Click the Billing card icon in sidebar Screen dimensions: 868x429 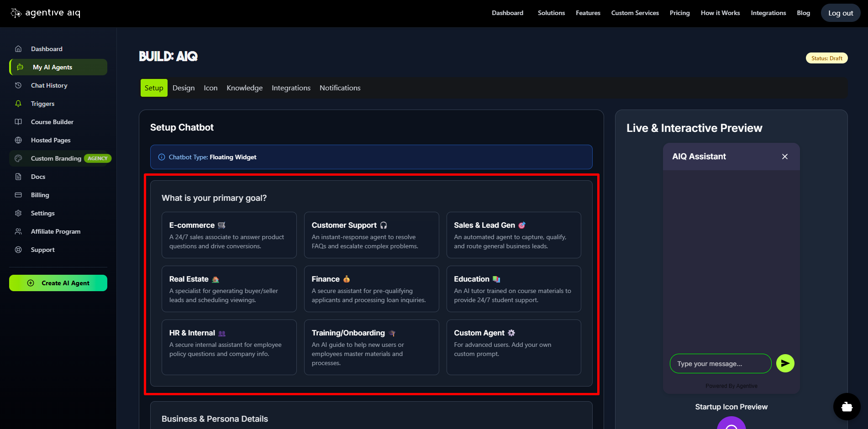tap(18, 195)
